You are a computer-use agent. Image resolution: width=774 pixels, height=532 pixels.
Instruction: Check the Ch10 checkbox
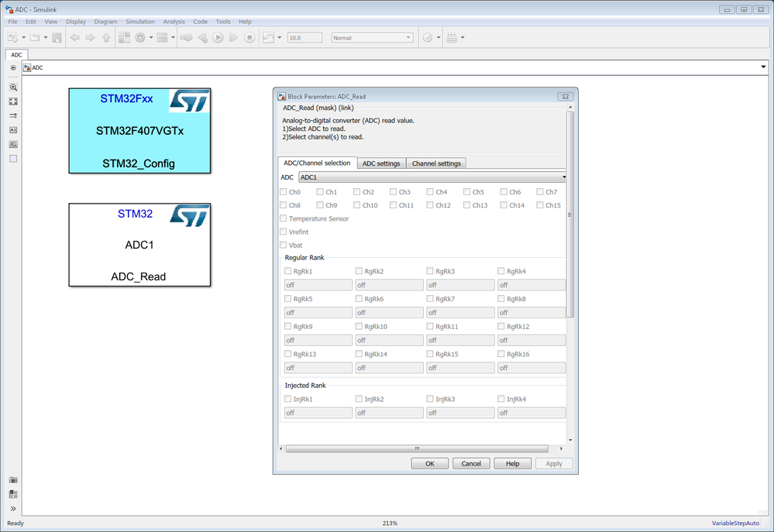(357, 204)
